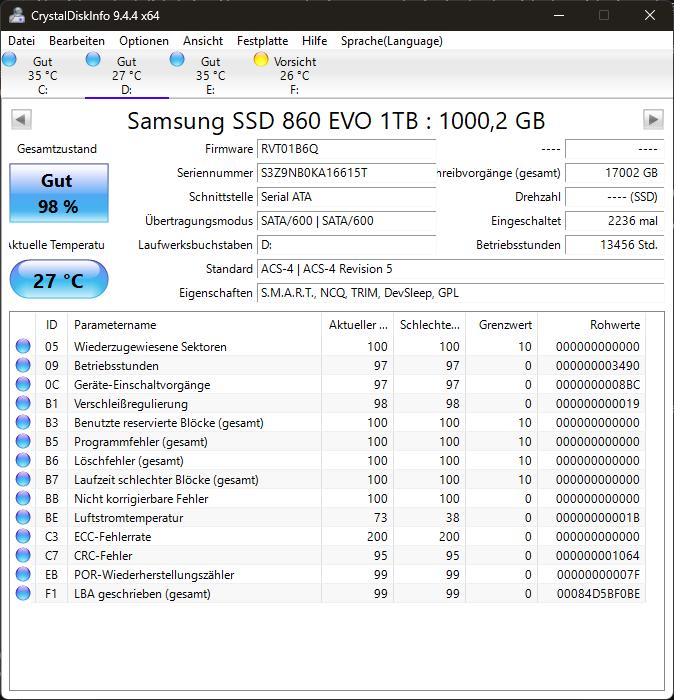Click status orb for Verschleißregulierung row
This screenshot has width=674, height=700.
click(23, 404)
